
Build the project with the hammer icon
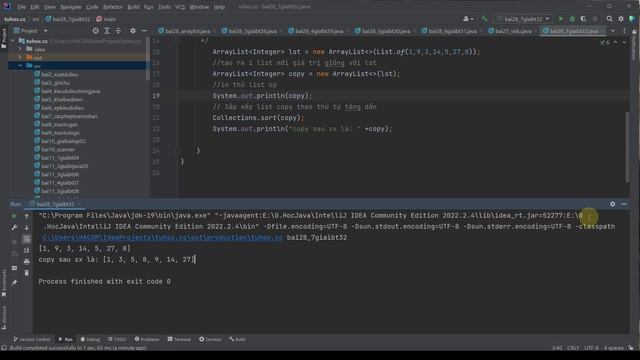484,19
